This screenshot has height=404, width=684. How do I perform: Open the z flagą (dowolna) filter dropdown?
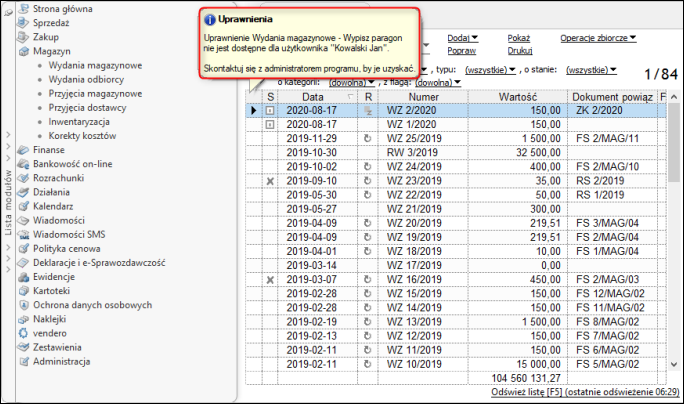point(438,82)
